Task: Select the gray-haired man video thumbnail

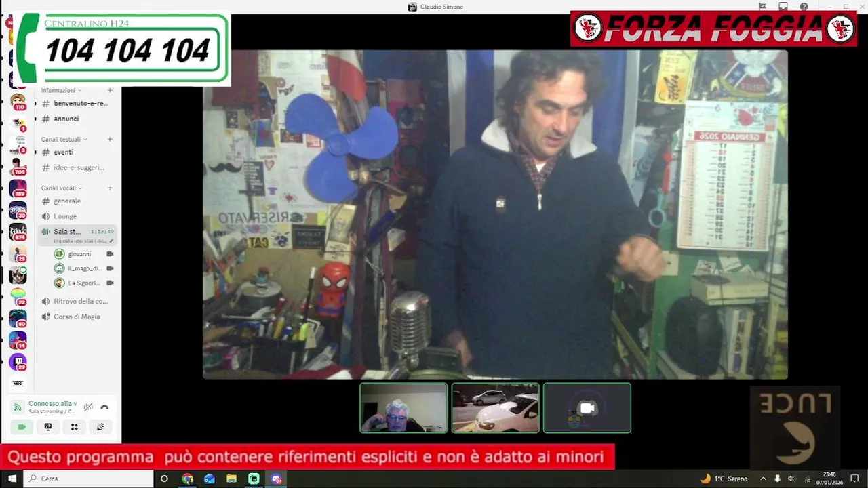Action: point(403,407)
